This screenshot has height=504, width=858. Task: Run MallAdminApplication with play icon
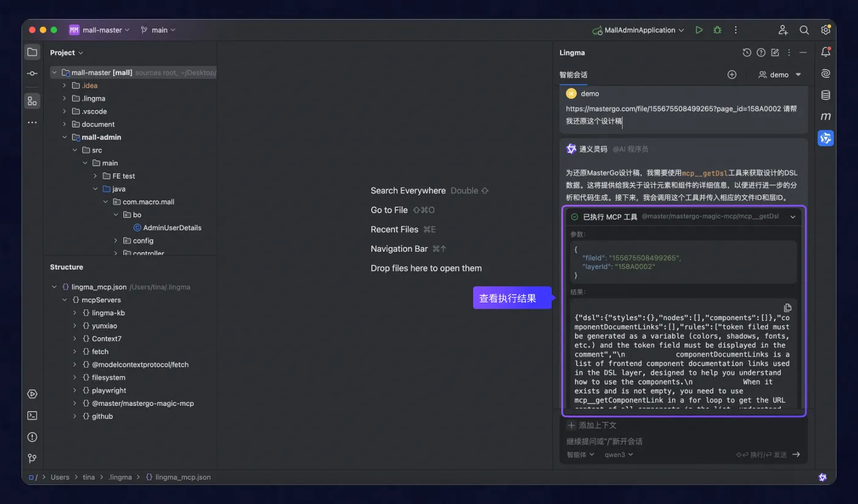(x=699, y=30)
